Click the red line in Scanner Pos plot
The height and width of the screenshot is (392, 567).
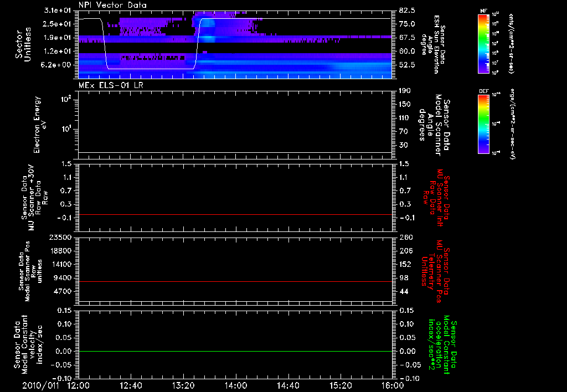tap(235, 281)
